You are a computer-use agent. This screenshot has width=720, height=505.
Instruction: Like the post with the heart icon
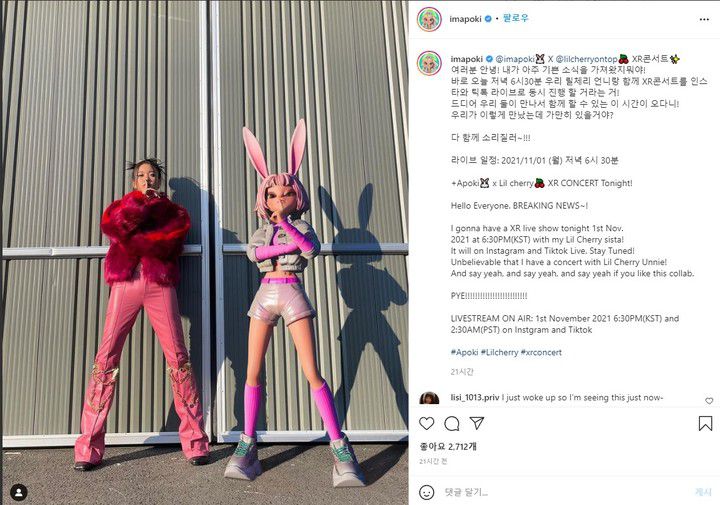point(427,423)
